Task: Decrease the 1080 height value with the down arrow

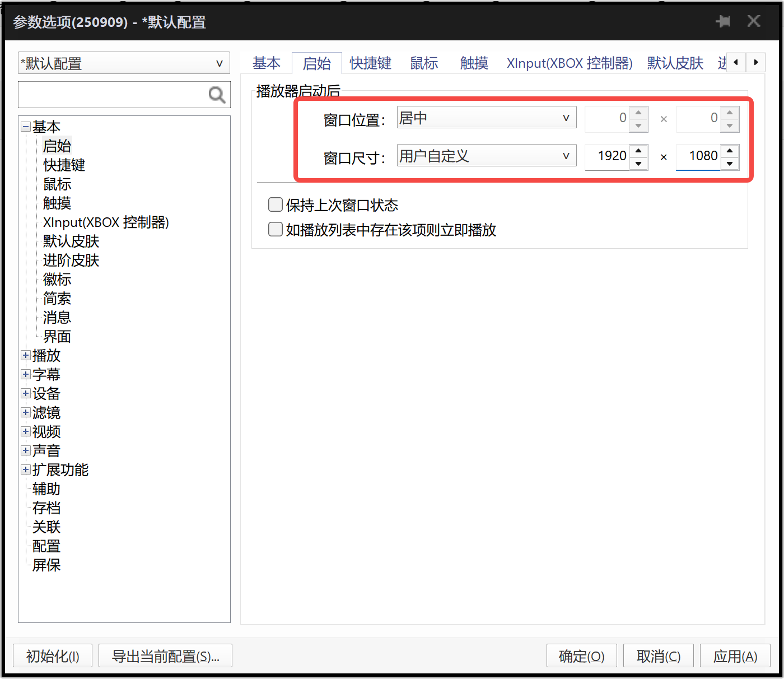Action: tap(729, 164)
